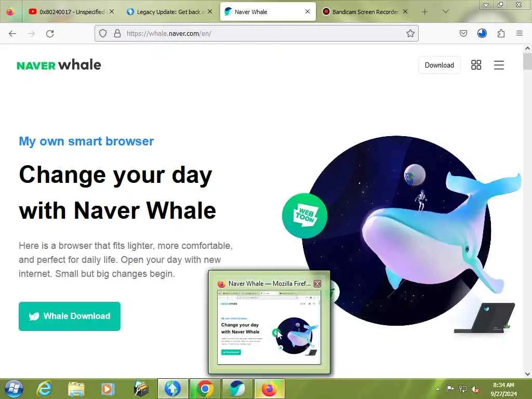Open the Extensions puzzle icon
The width and height of the screenshot is (532, 399).
pos(501,33)
